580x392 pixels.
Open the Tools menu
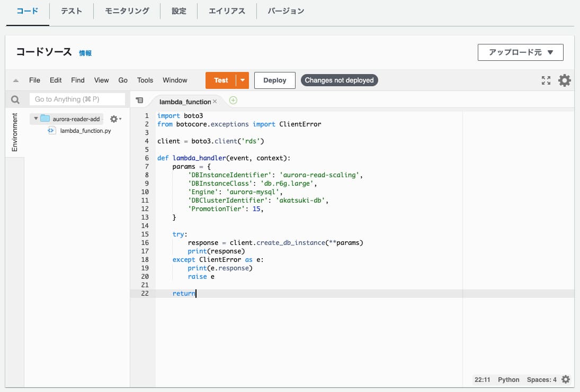point(145,80)
